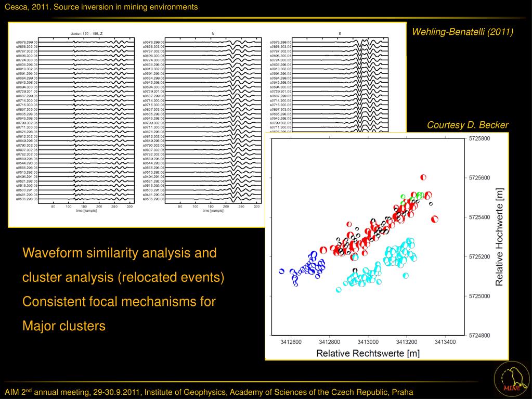Click the y-axis tick '5725400'
532x399 pixels.
(x=479, y=217)
